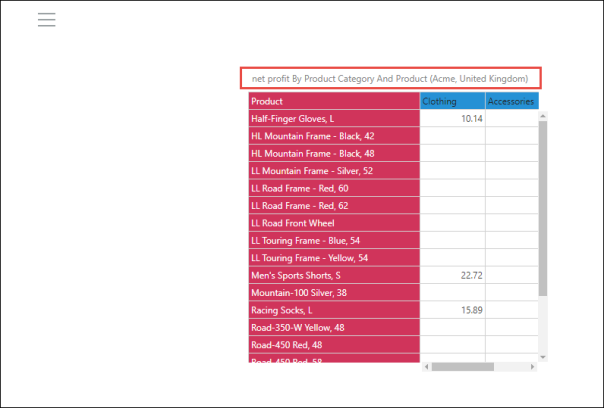Select the Clothing column header
This screenshot has width=604, height=408.
pyautogui.click(x=452, y=101)
